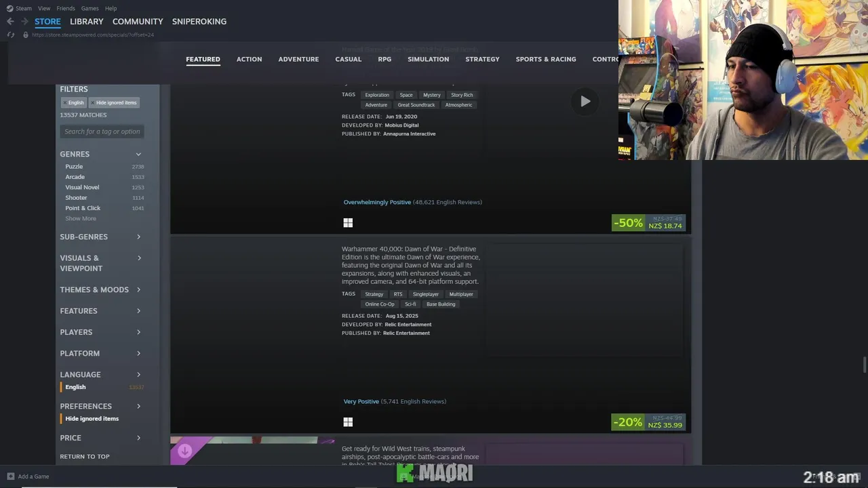868x488 pixels.
Task: Open the SNIPEROKING profile section
Action: pos(199,22)
